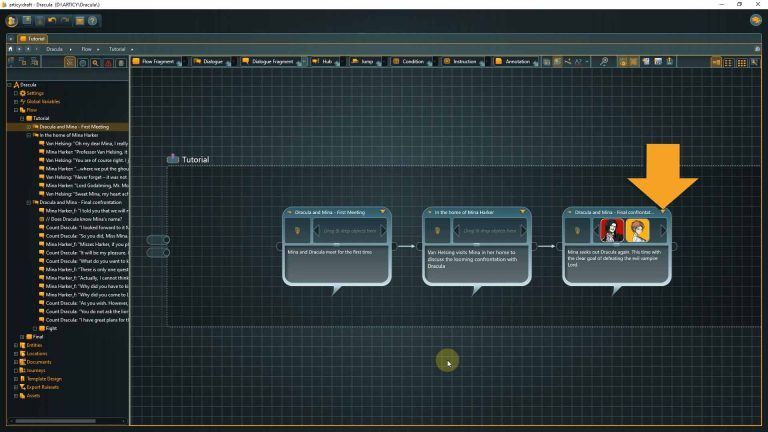Select Journeys in the navigator
768x432 pixels.
point(35,370)
